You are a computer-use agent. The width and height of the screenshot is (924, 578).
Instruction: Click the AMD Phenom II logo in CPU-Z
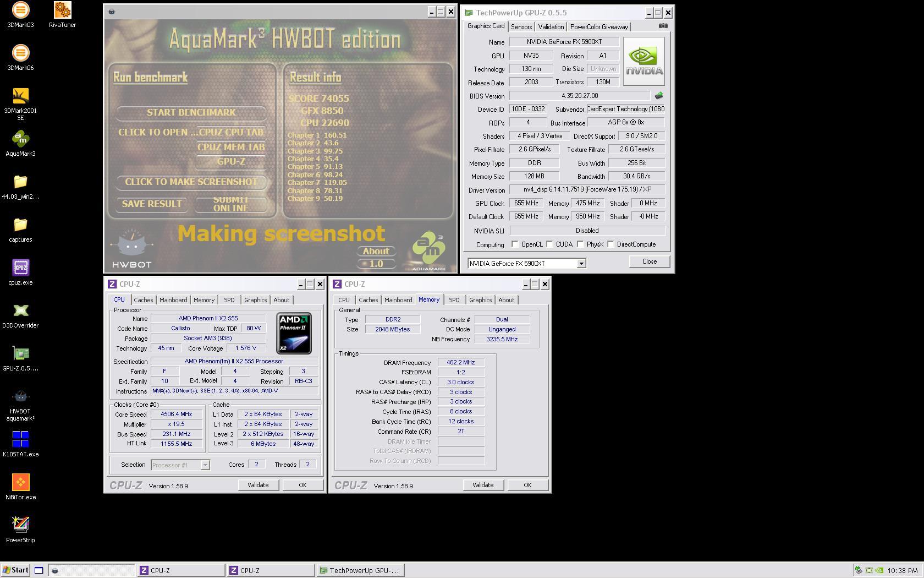point(294,333)
